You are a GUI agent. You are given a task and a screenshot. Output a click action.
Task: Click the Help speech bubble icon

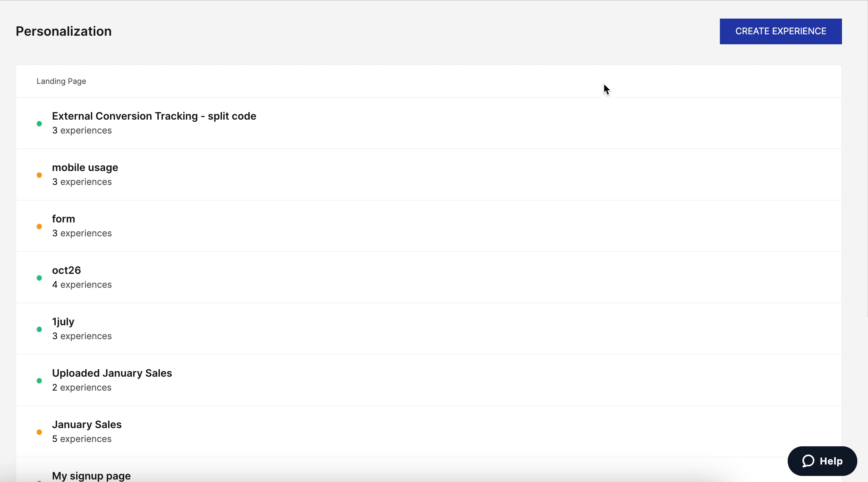(808, 461)
